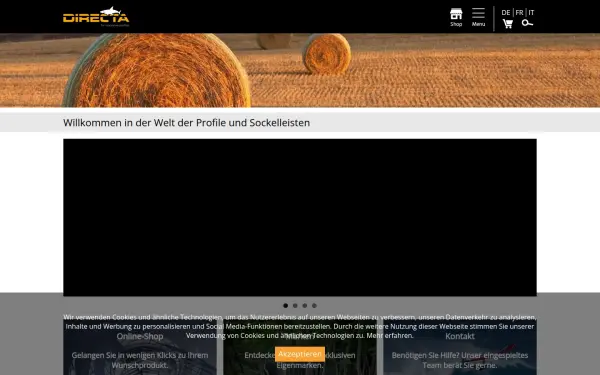Click the key login icon
Viewport: 600px width, 375px height.
coord(527,23)
